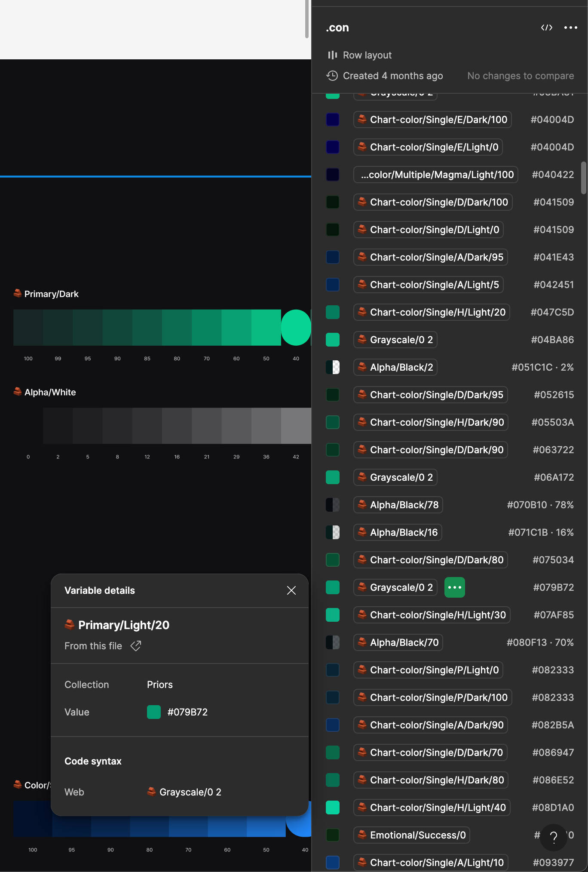Click the Chart-color/Single/H/Light/20 chip
Viewport: 588px width, 872px height.
[x=432, y=312]
